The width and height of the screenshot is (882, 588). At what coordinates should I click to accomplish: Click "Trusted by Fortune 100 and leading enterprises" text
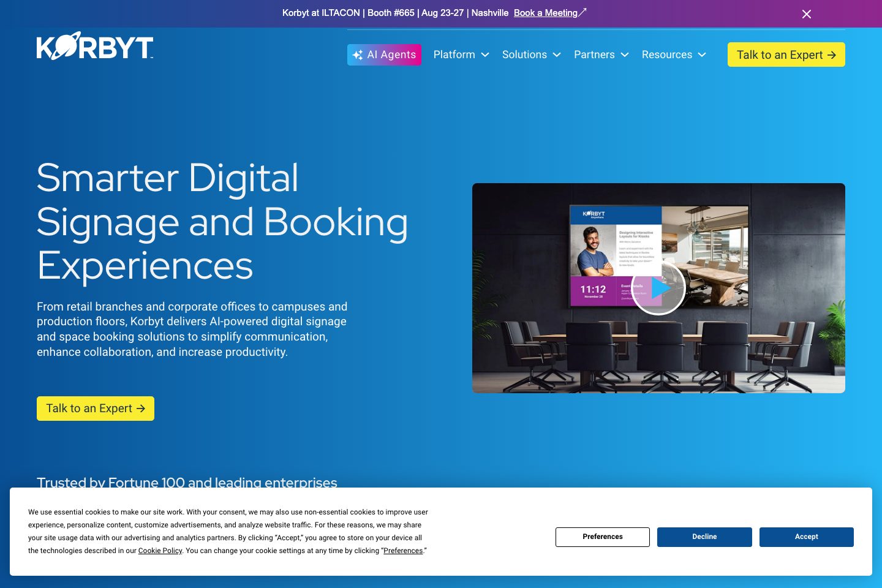coord(187,482)
